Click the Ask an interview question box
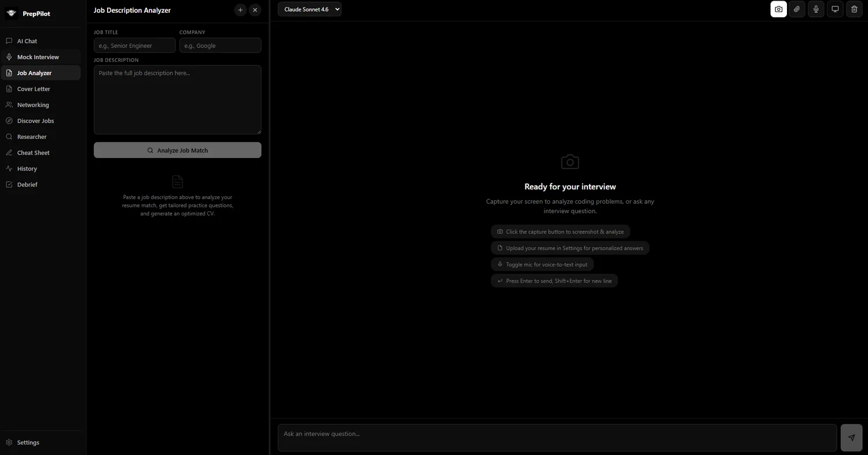The image size is (868, 455). click(557, 438)
